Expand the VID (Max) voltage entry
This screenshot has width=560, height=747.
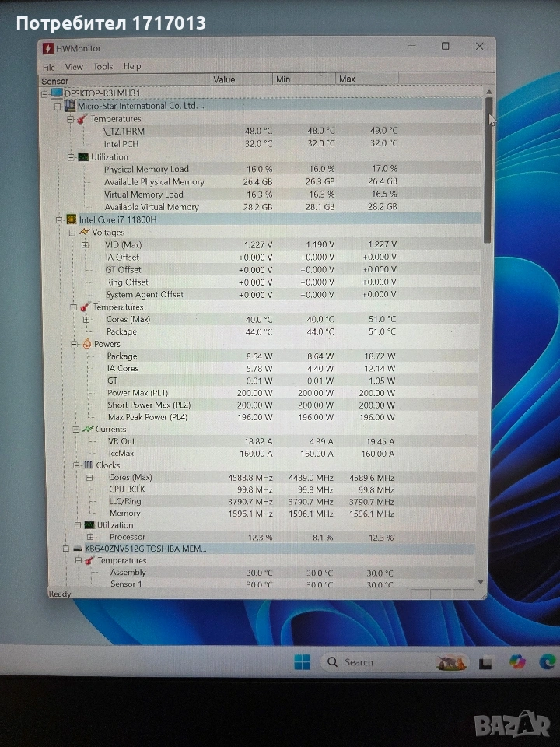coord(86,245)
